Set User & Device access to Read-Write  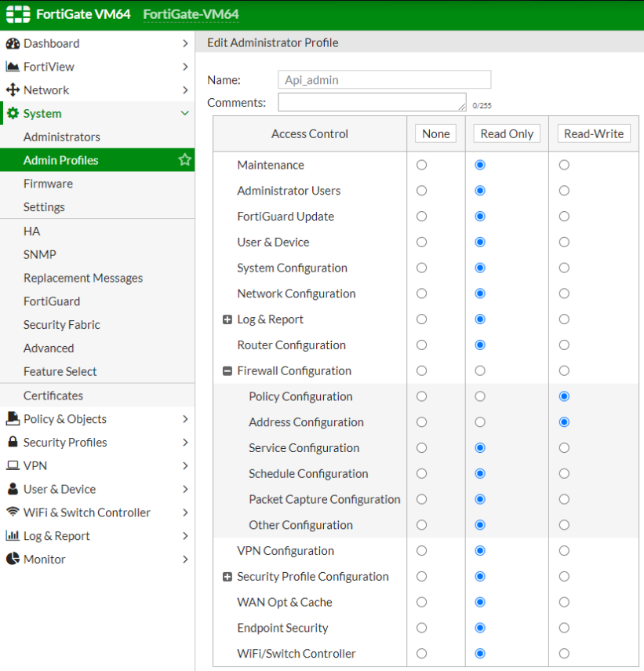[564, 243]
